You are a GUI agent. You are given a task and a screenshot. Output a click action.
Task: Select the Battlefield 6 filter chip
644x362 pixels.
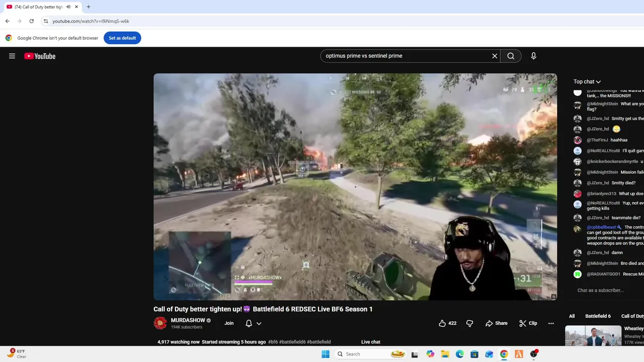click(x=598, y=316)
